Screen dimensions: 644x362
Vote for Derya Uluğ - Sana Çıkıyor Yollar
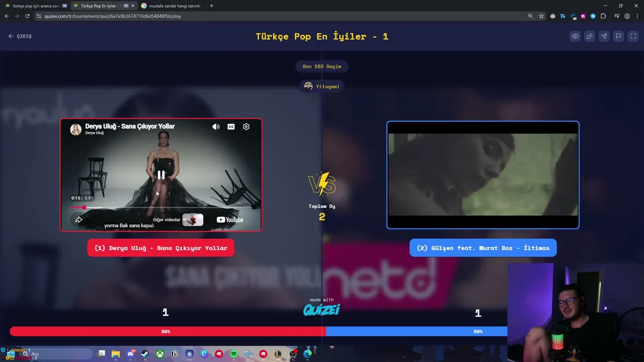tap(160, 248)
